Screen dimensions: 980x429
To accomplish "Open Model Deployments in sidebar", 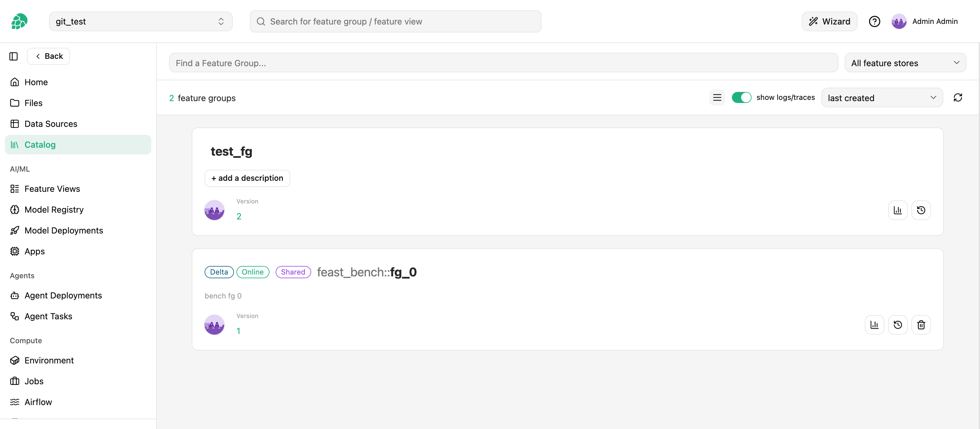I will 78,231.
